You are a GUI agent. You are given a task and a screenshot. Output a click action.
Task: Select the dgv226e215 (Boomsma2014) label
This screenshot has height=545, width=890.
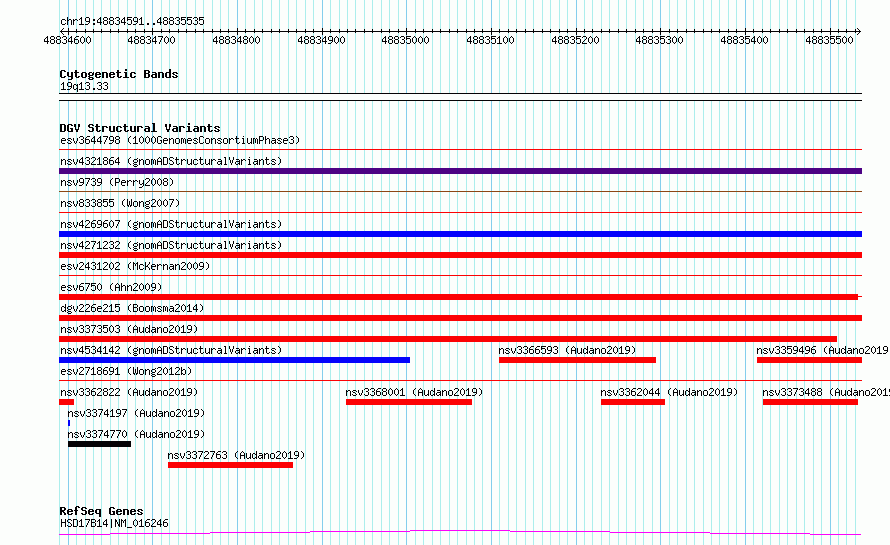point(132,308)
